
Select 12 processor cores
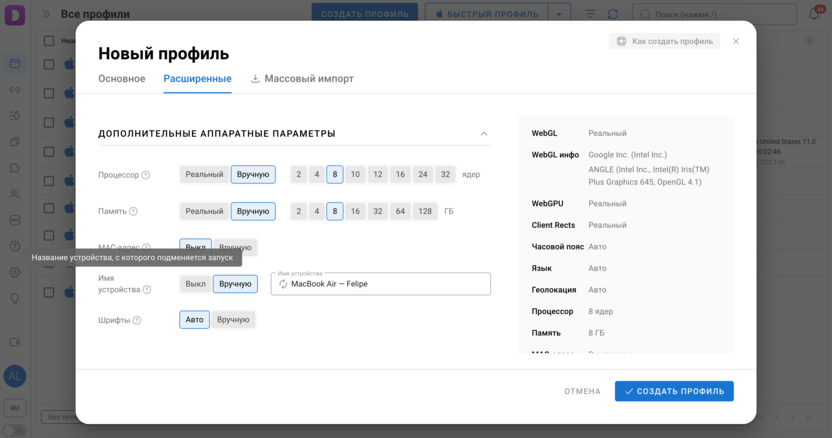pos(378,175)
